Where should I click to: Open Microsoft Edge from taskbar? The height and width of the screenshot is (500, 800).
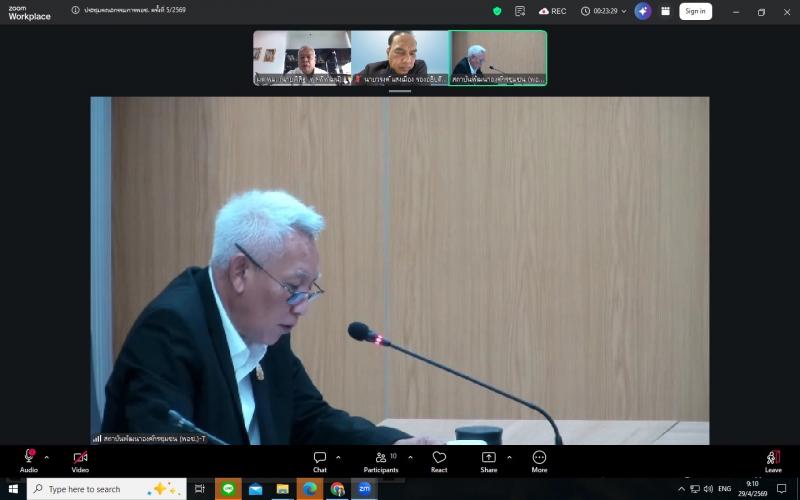pyautogui.click(x=310, y=489)
